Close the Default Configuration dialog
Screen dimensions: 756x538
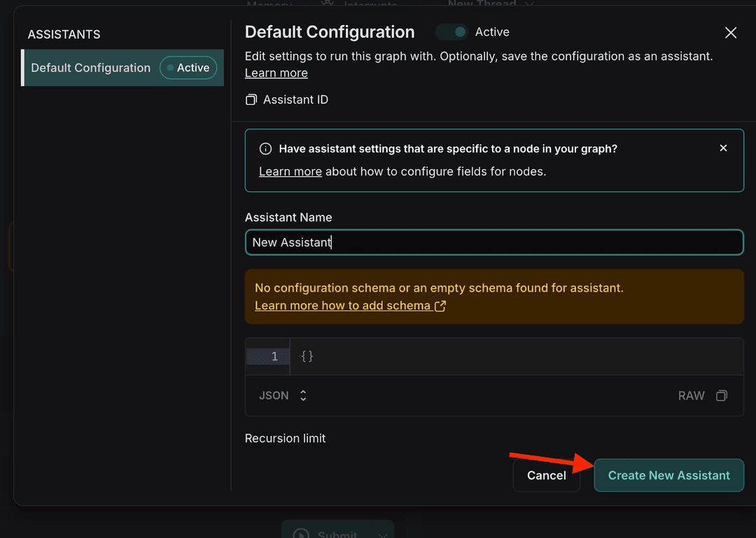(731, 32)
